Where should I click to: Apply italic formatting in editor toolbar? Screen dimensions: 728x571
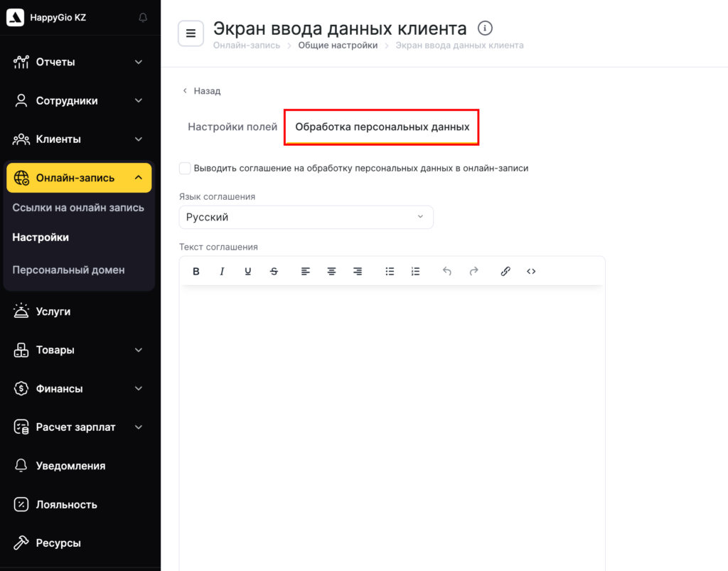(222, 271)
